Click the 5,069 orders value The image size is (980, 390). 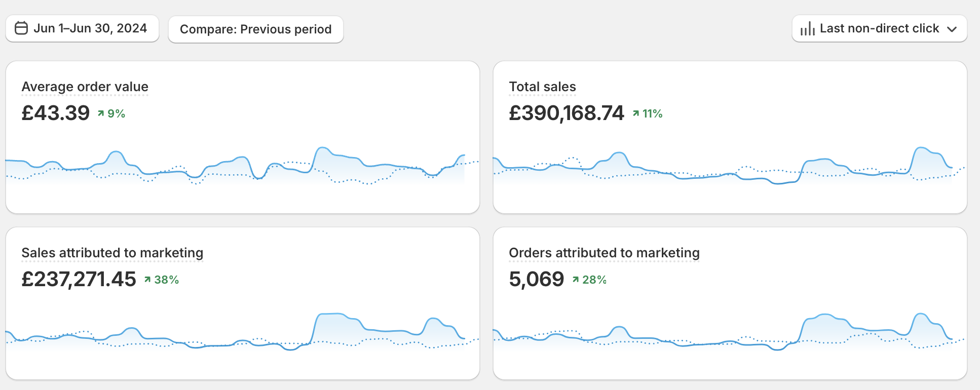coord(536,279)
